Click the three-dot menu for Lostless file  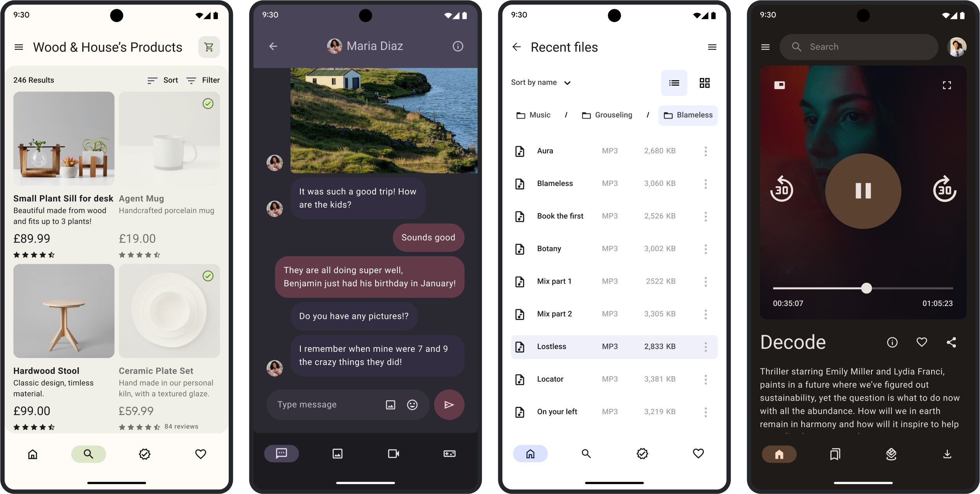[706, 346]
